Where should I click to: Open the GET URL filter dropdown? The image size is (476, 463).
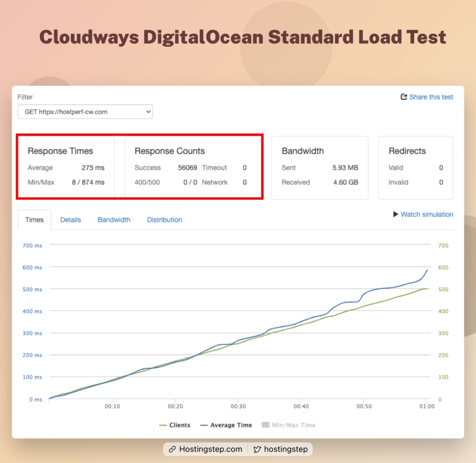[85, 112]
